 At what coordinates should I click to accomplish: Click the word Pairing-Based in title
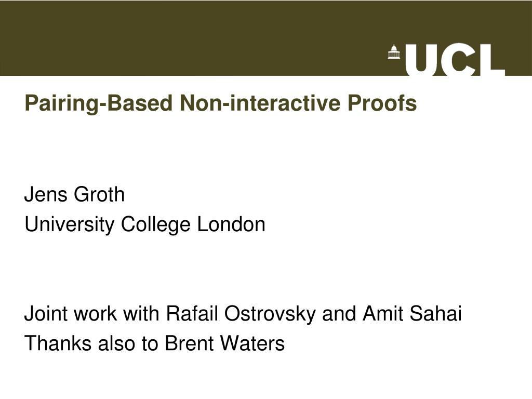(98, 103)
